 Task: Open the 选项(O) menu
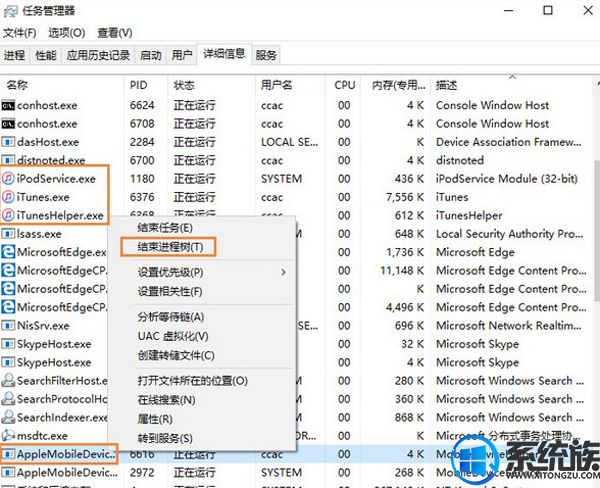tap(67, 33)
